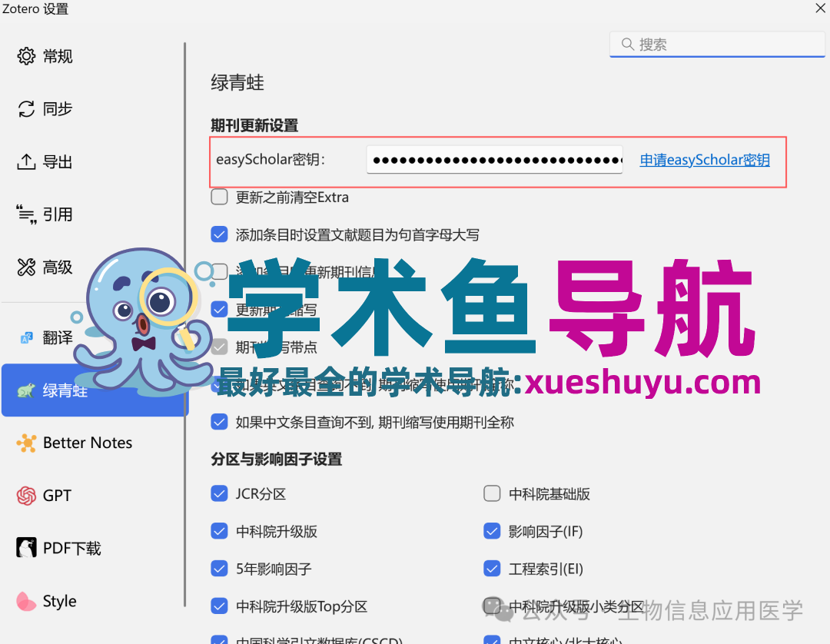Click the 申请easyScholar密钥 link
The image size is (830, 644).
tap(705, 160)
